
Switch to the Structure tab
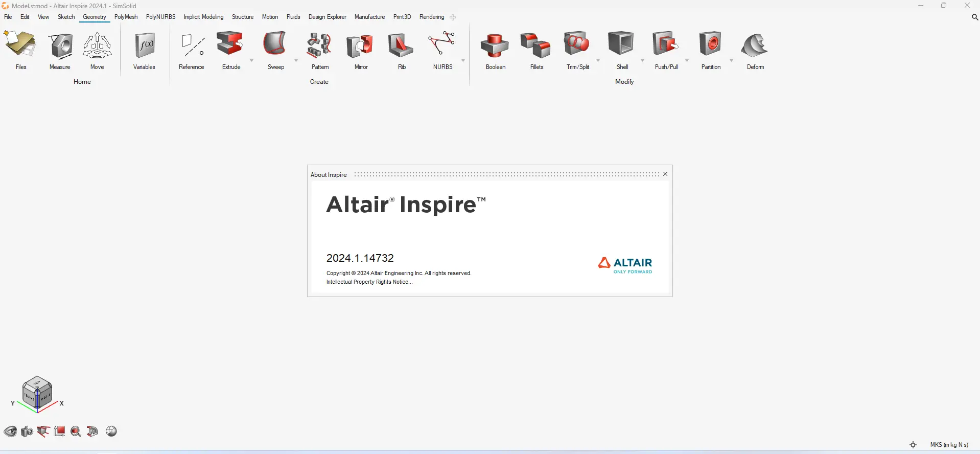[243, 17]
